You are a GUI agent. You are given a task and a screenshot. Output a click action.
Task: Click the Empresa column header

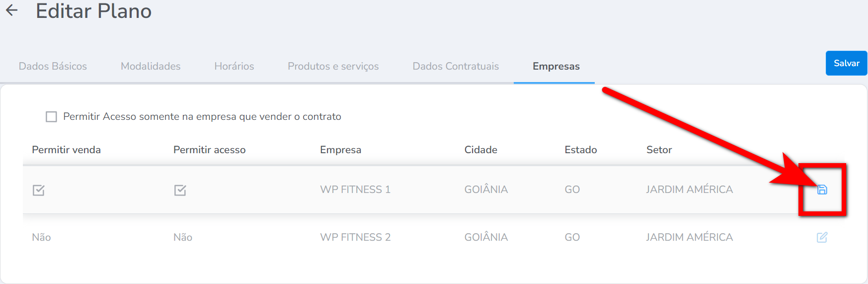[x=340, y=150]
